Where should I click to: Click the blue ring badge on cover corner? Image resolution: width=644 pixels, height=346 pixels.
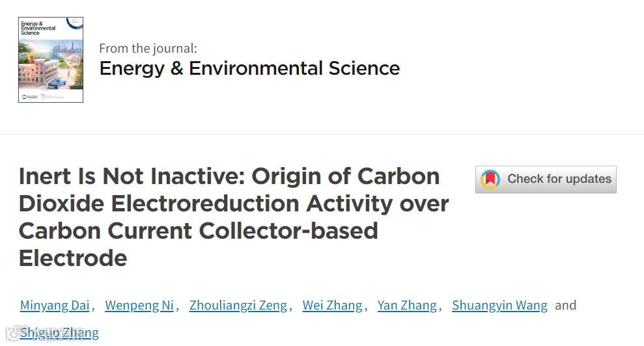(74, 23)
